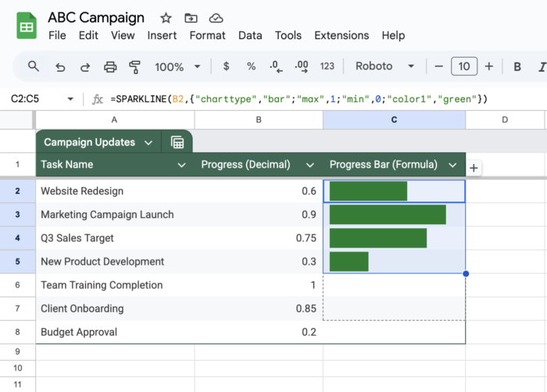Expand the zoom 100% dropdown

(x=177, y=66)
